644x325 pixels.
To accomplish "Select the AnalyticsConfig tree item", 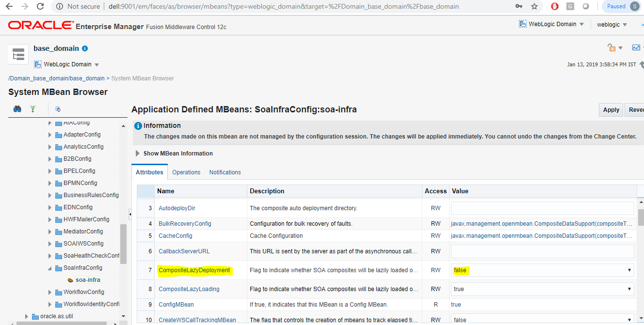I will [83, 147].
